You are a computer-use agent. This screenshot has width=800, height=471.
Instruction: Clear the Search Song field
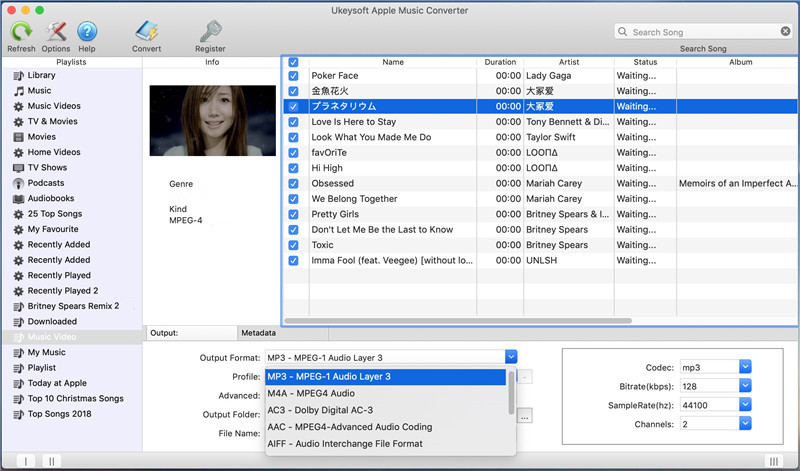tap(786, 31)
